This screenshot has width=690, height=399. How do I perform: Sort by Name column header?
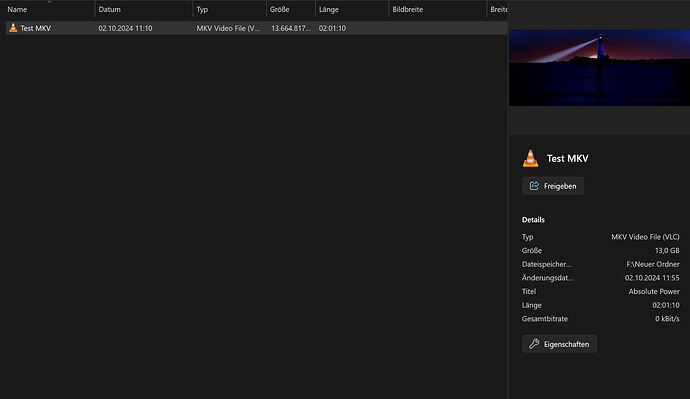pyautogui.click(x=17, y=9)
